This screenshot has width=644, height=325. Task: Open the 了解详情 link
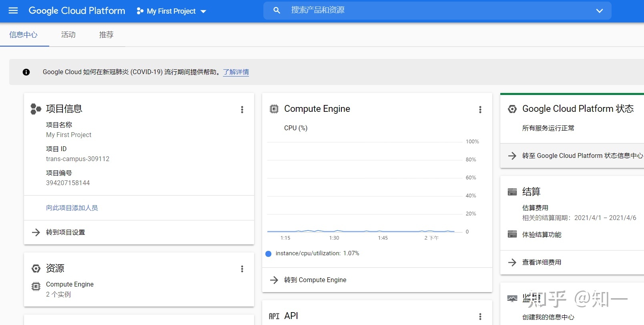tap(236, 72)
